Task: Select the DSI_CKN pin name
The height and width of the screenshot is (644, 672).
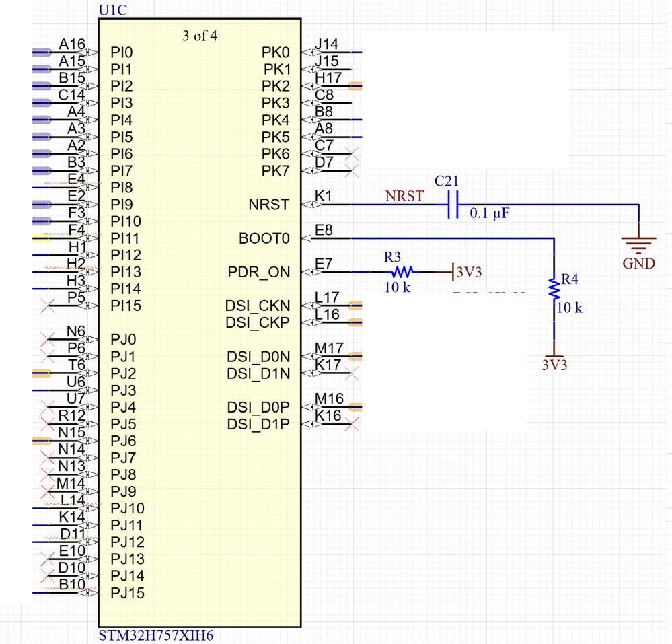Action: (258, 306)
